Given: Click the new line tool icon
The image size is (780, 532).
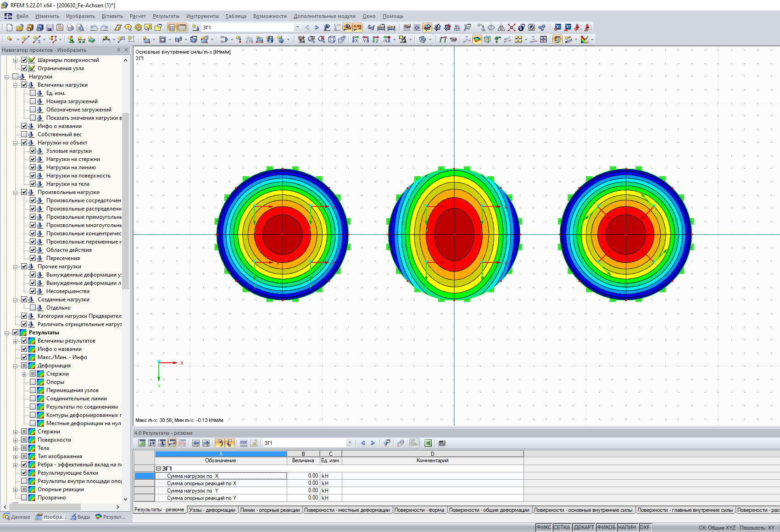Looking at the screenshot, I should coord(25,39).
